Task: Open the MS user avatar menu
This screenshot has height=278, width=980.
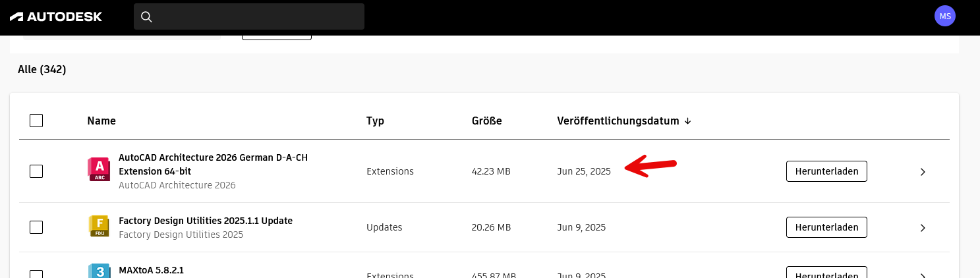Action: 945,16
